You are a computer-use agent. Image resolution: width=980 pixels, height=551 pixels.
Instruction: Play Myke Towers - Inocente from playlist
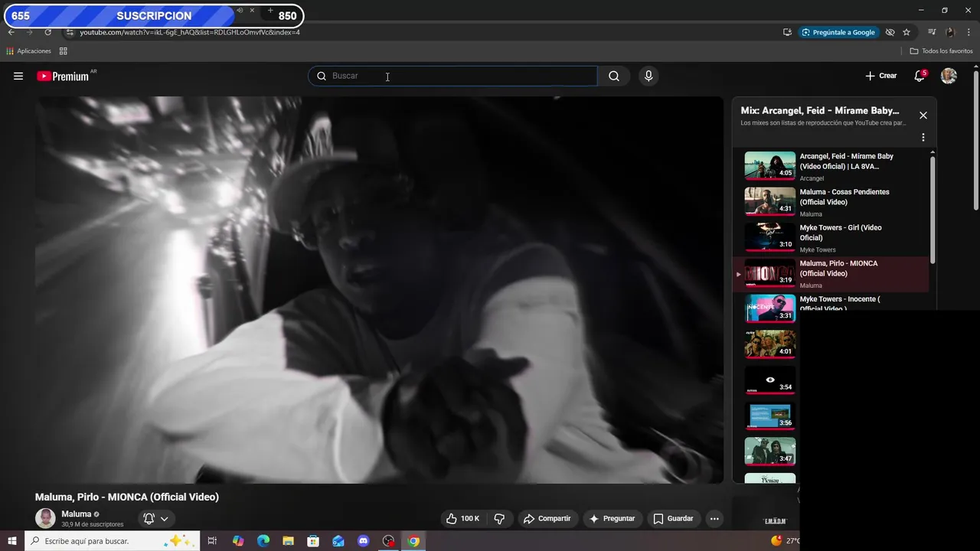(831, 304)
